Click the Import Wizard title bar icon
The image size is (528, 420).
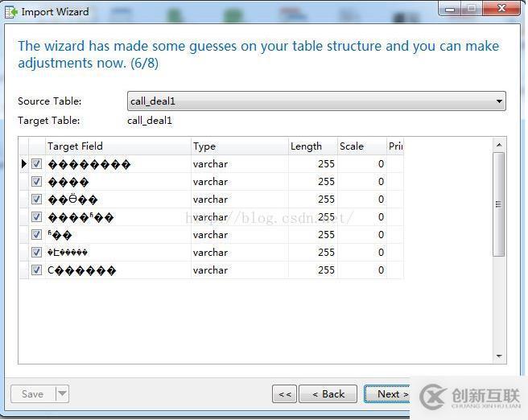pyautogui.click(x=10, y=12)
